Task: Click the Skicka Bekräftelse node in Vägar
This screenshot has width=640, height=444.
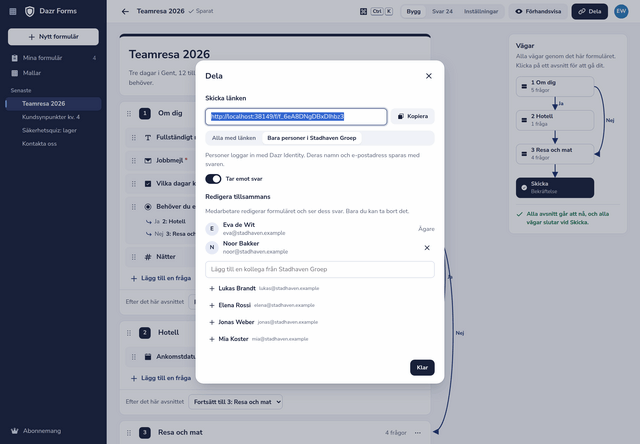Action: (x=555, y=188)
